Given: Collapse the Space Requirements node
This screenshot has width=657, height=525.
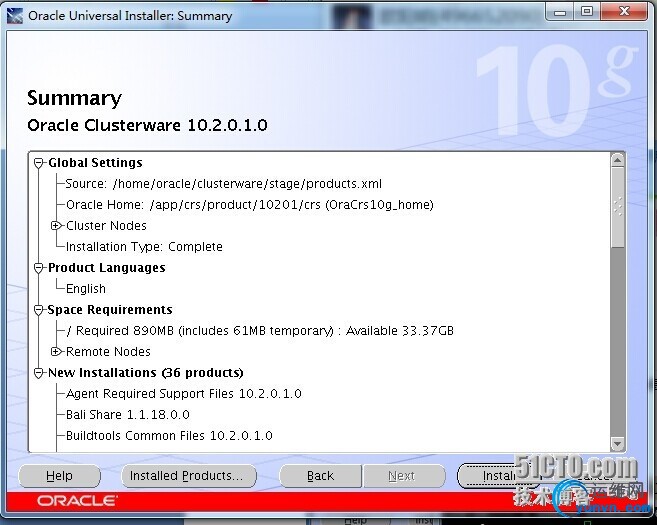Looking at the screenshot, I should coord(39,310).
